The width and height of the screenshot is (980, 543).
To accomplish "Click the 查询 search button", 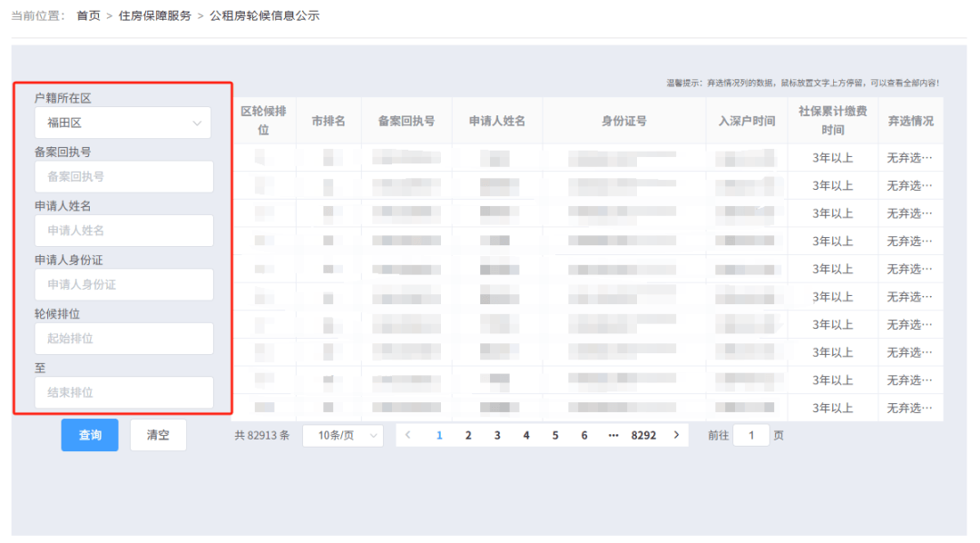I will [89, 435].
